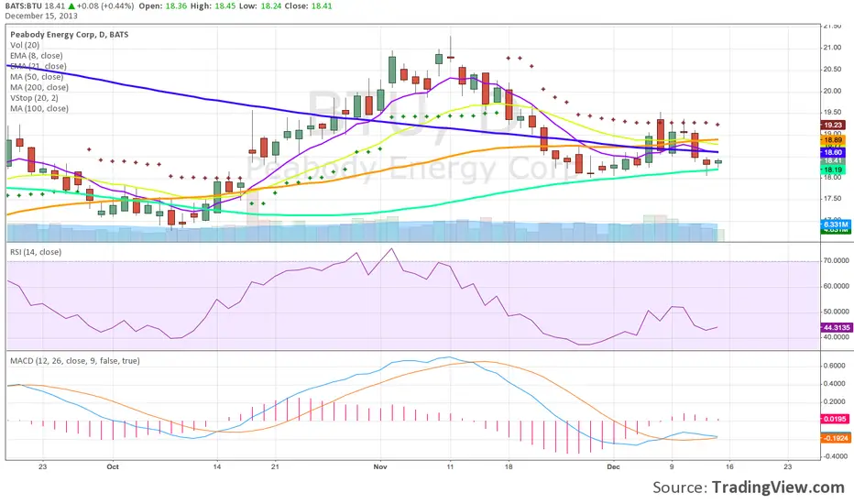854x504 pixels.
Task: Click the 19.23 VStop price tag
Action: (x=833, y=126)
